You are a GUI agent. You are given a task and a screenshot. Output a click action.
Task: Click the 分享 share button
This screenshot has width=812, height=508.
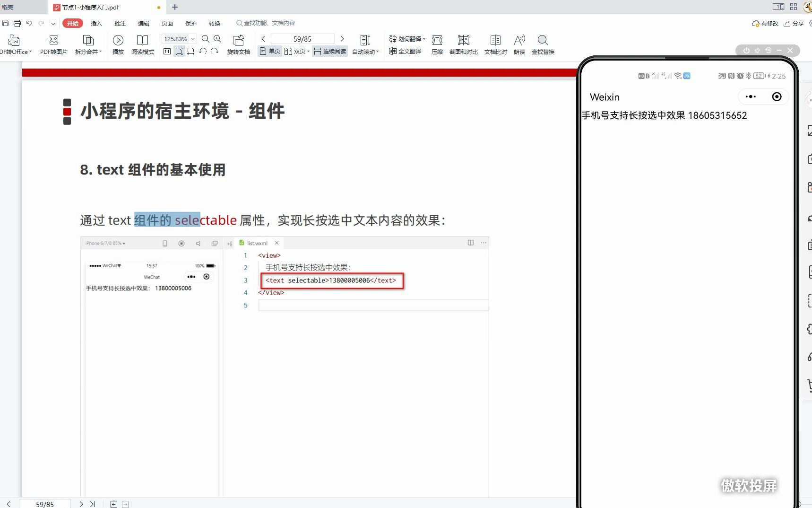tap(794, 23)
